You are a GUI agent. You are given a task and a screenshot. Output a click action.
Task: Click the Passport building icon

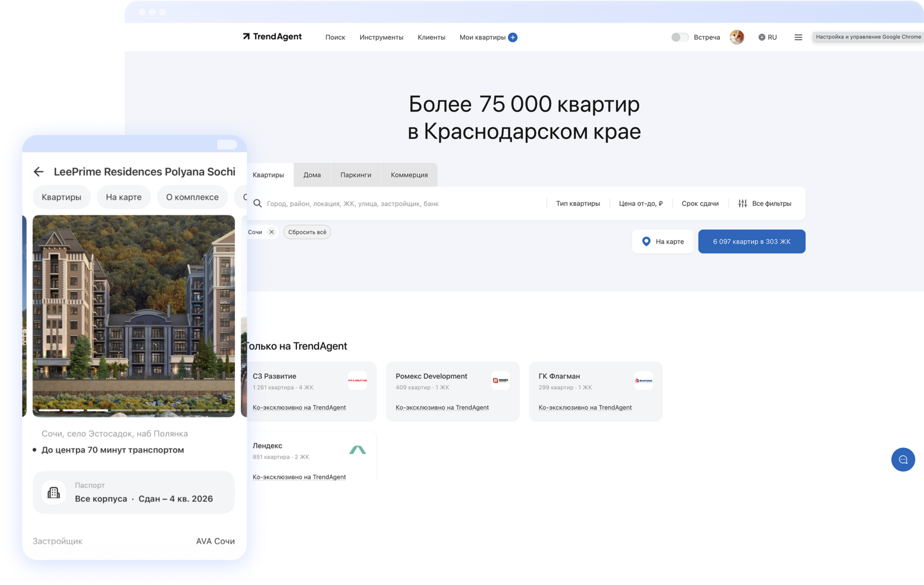[53, 493]
